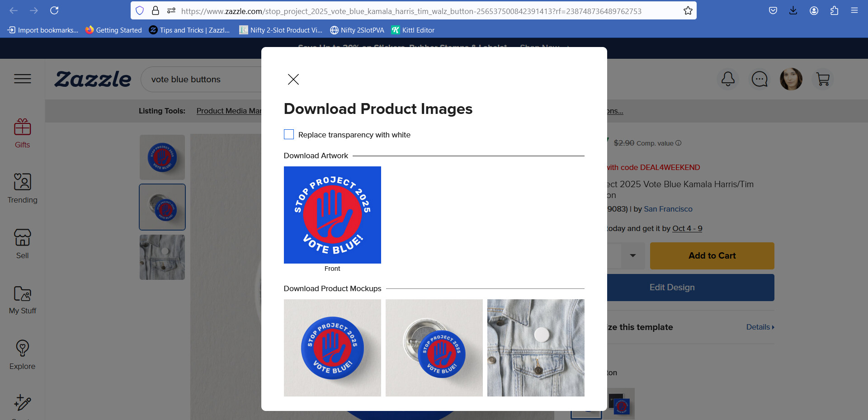This screenshot has width=868, height=420.
Task: Open site permissions icon in address bar
Action: pos(171,10)
